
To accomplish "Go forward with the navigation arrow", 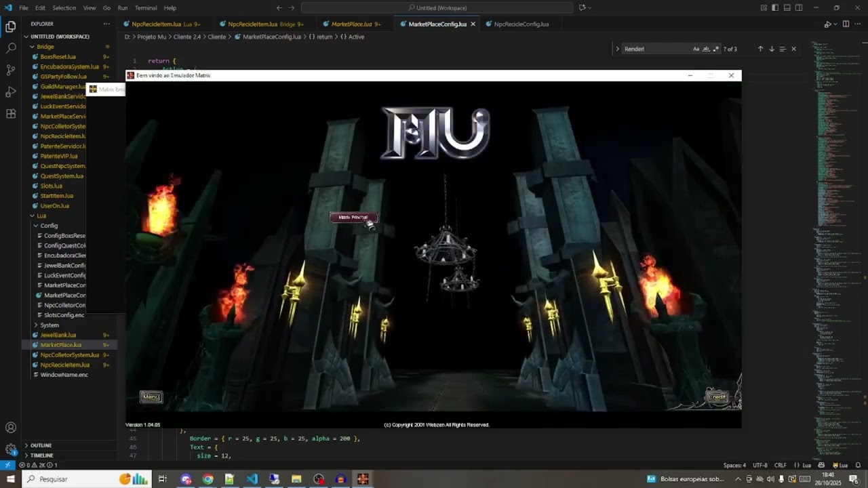I will (x=292, y=8).
